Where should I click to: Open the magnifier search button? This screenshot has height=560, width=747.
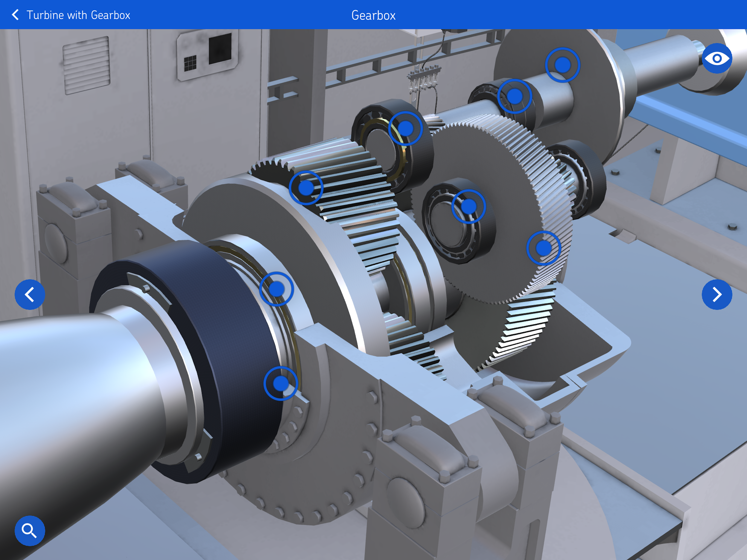click(x=30, y=531)
